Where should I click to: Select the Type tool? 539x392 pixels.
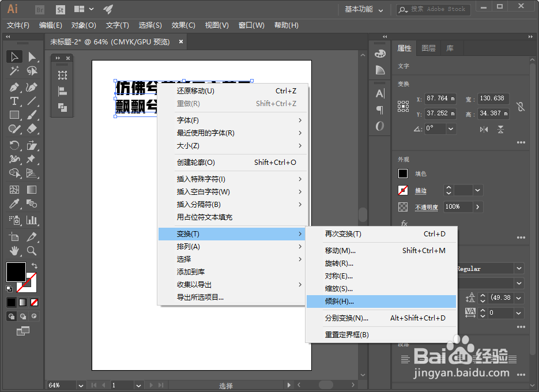point(14,101)
